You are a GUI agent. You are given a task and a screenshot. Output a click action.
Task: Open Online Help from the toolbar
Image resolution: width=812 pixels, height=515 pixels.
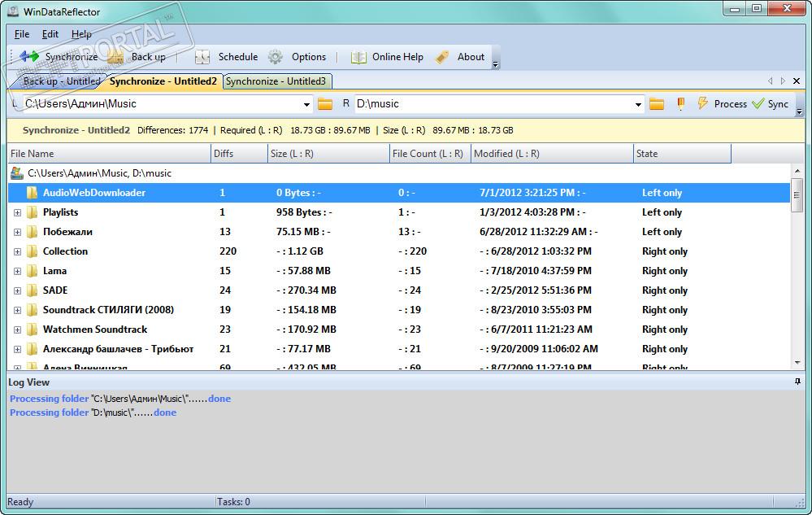point(358,57)
